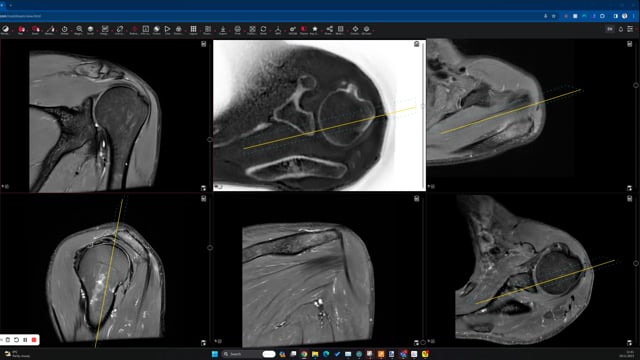Open dropdown arrow beside the grid layout tool

tap(200, 30)
